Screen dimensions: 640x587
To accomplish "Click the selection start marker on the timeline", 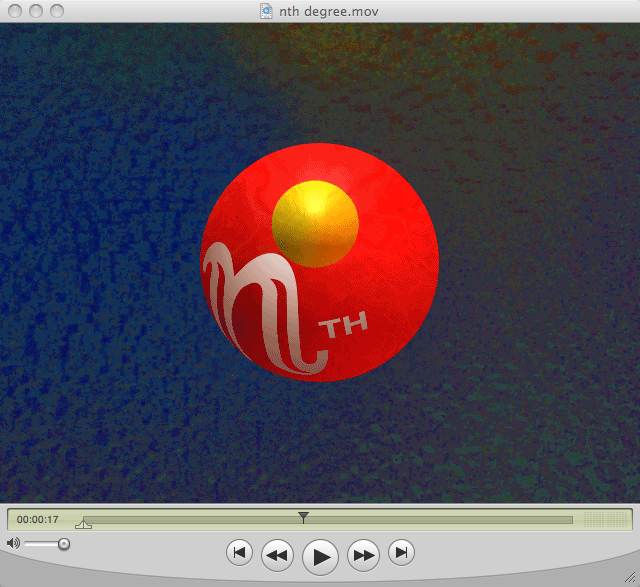I will pyautogui.click(x=83, y=523).
